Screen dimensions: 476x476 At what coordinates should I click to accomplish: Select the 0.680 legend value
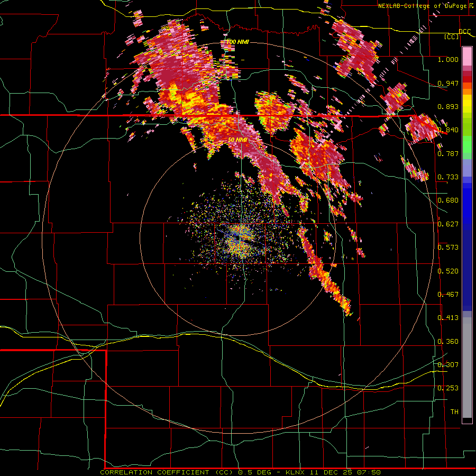click(448, 200)
